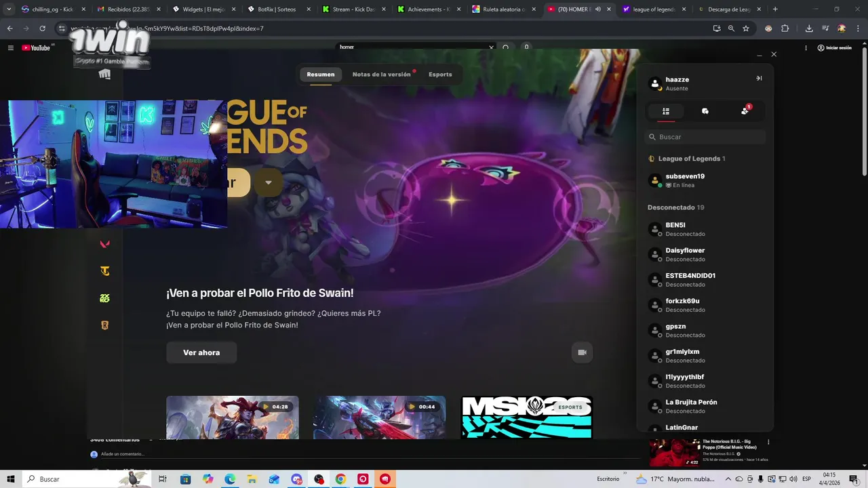Click the Riot fist logo icon

click(104, 75)
